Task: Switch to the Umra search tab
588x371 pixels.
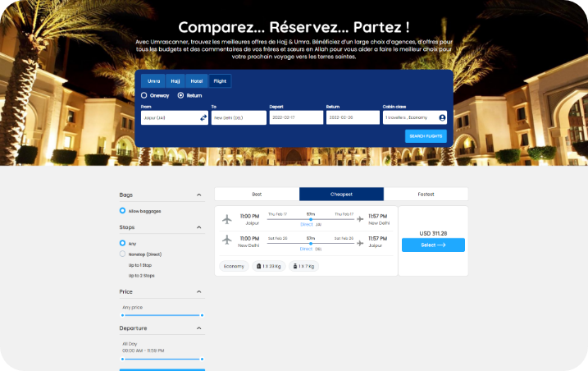Action: tap(153, 81)
